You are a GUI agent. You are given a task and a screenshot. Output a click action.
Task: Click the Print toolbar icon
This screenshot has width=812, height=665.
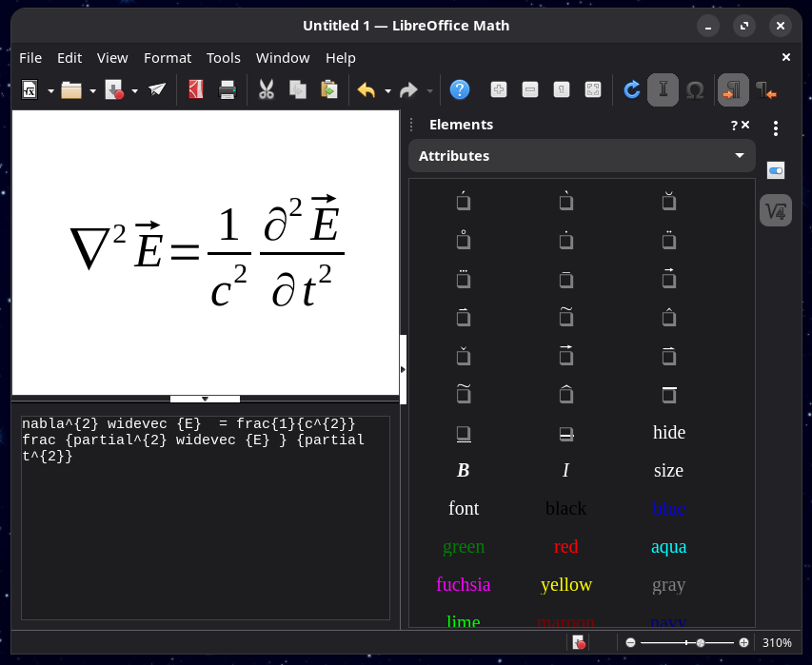tap(228, 90)
